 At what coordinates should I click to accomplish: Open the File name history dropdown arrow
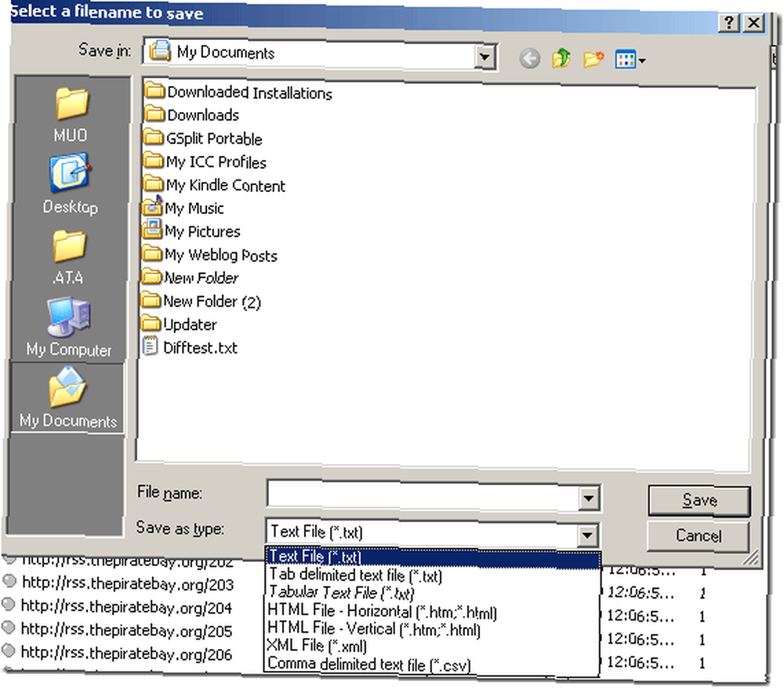[x=589, y=498]
